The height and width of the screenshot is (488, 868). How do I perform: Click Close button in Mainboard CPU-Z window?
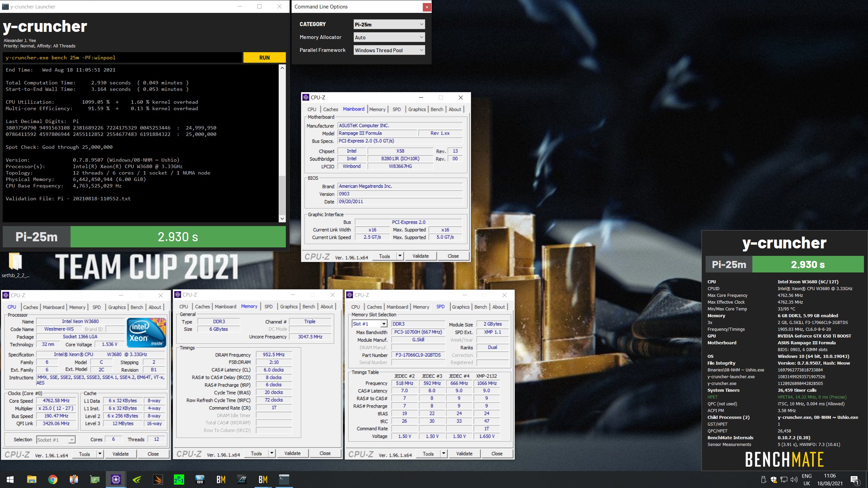pyautogui.click(x=453, y=256)
